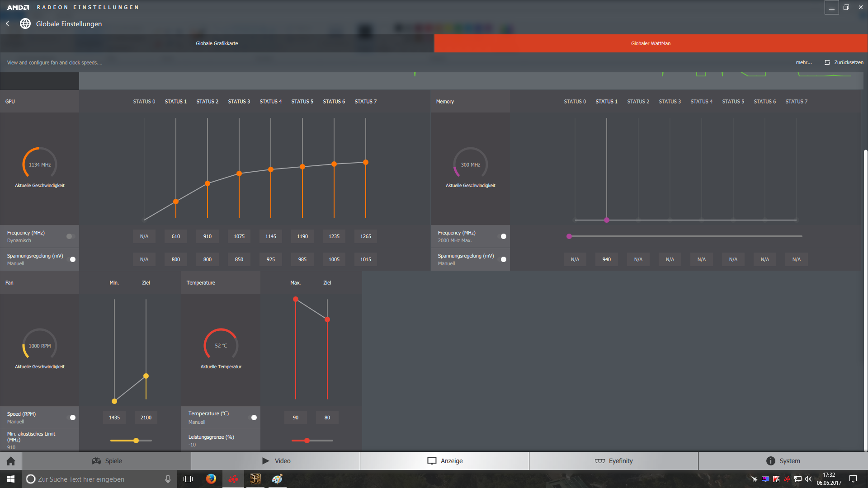868x488 pixels.
Task: Click the GPU Status 7 frequency field 1265
Action: coord(365,236)
